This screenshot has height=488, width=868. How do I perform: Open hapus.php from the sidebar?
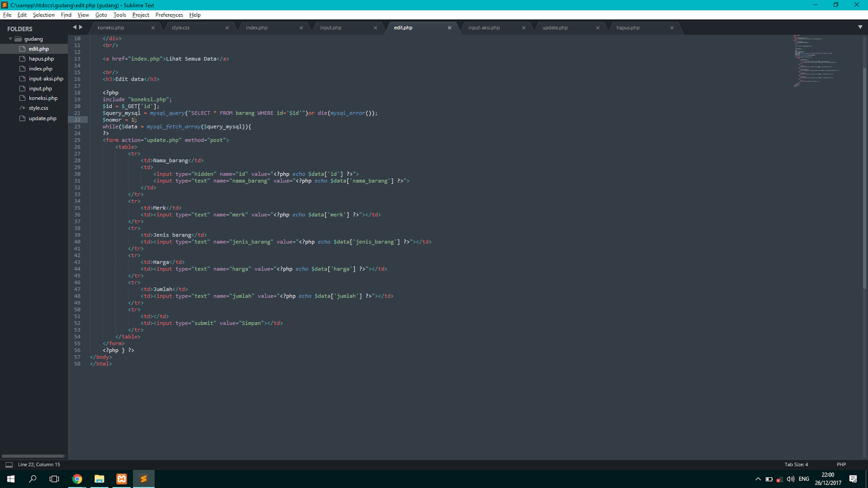[x=40, y=59]
